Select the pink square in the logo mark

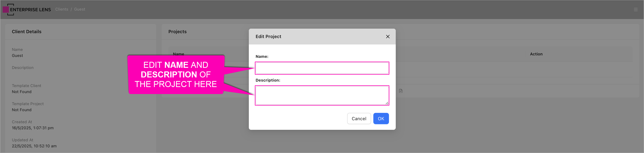pyautogui.click(x=6, y=9)
